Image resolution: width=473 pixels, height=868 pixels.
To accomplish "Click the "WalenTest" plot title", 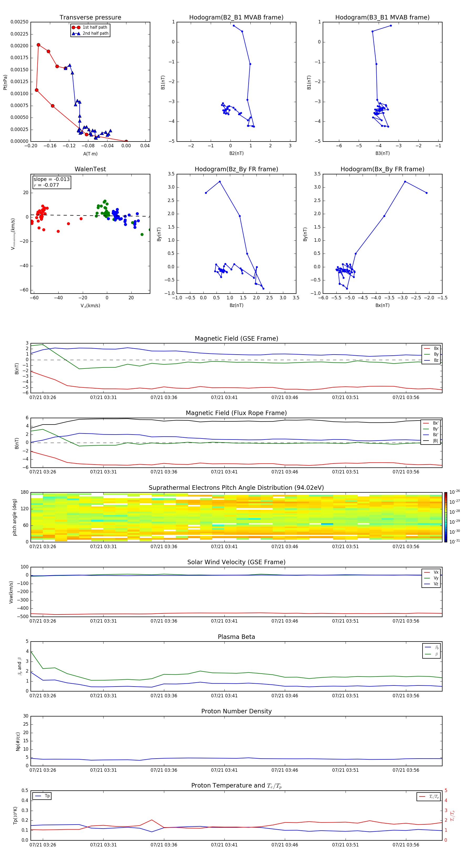I will (90, 169).
